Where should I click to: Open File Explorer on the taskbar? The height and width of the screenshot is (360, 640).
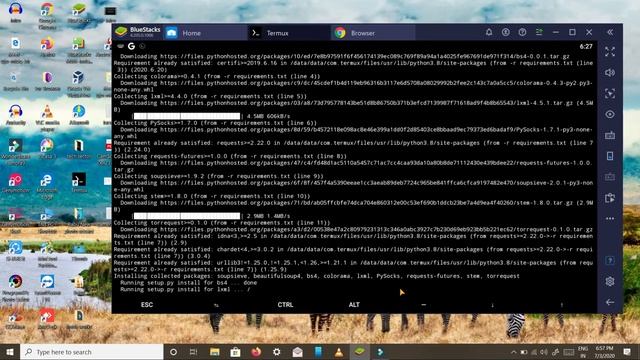coord(215,352)
